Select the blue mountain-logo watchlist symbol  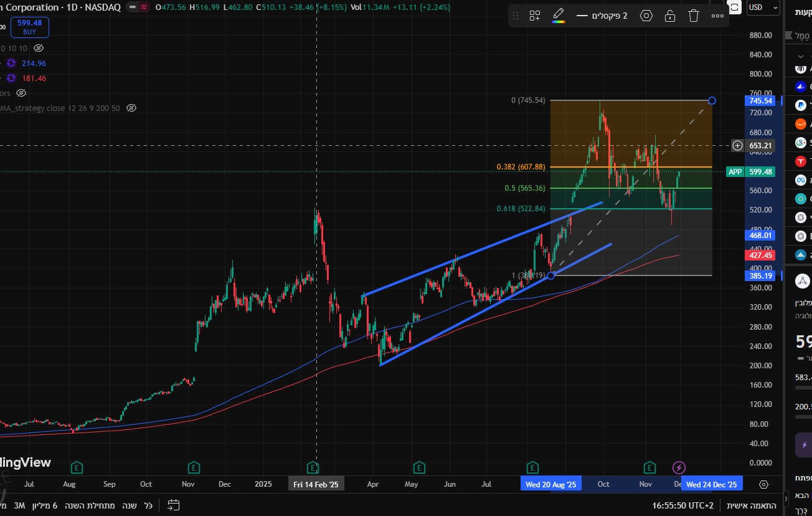click(801, 87)
